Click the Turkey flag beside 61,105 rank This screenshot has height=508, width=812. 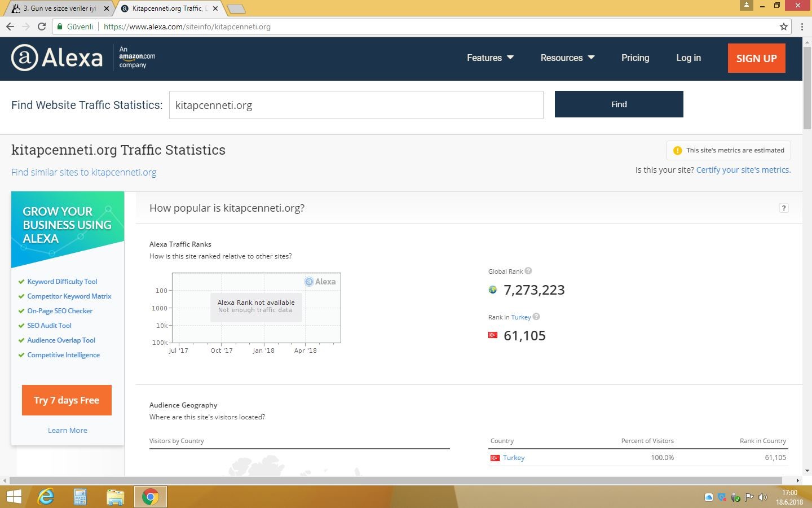pyautogui.click(x=493, y=335)
